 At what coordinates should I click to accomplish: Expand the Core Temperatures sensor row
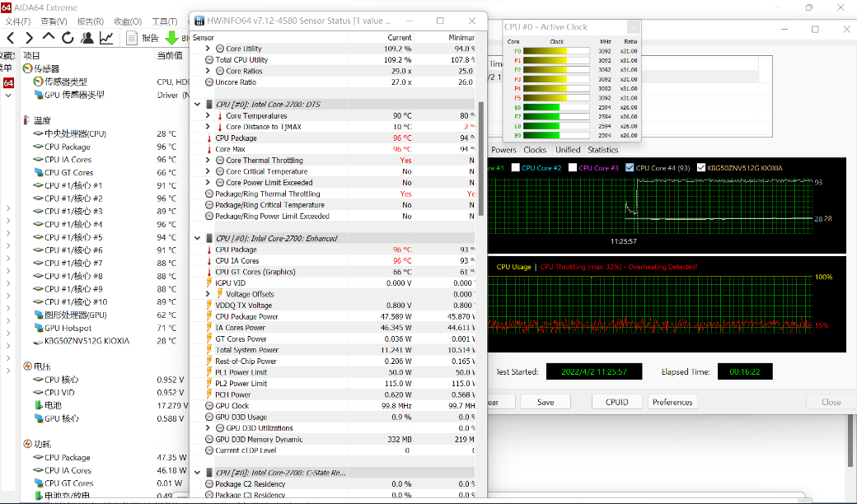tap(208, 116)
